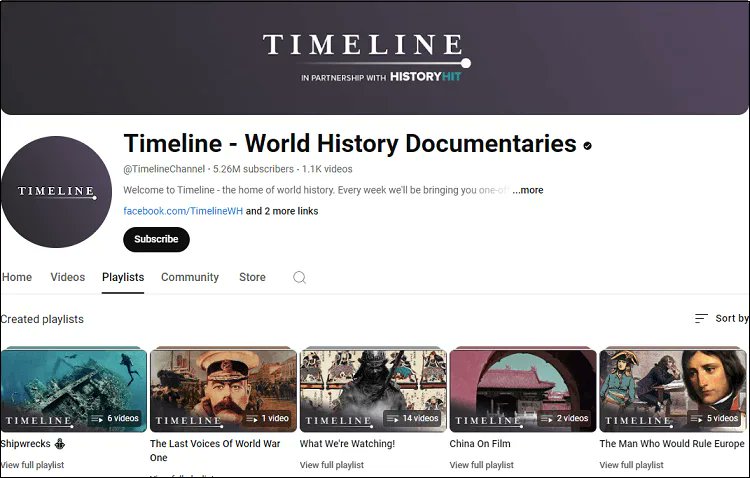750x478 pixels.
Task: Click the '2 videos' count badge
Action: click(565, 419)
